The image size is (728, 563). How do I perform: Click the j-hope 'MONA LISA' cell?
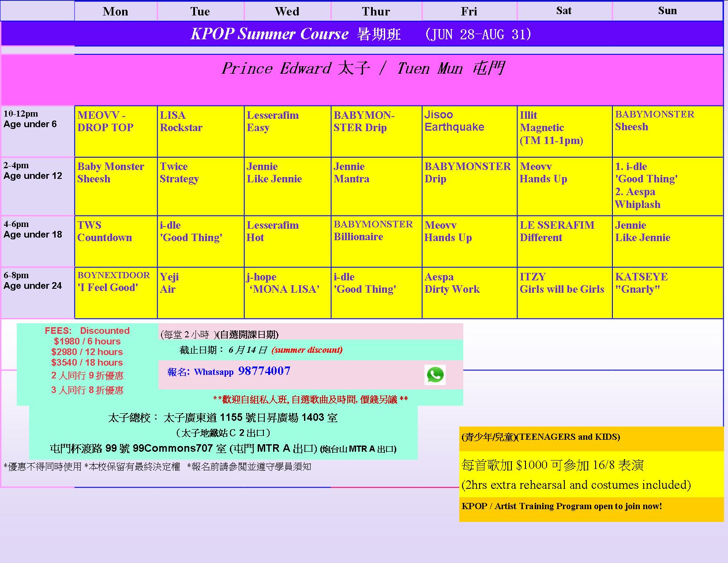pyautogui.click(x=288, y=293)
